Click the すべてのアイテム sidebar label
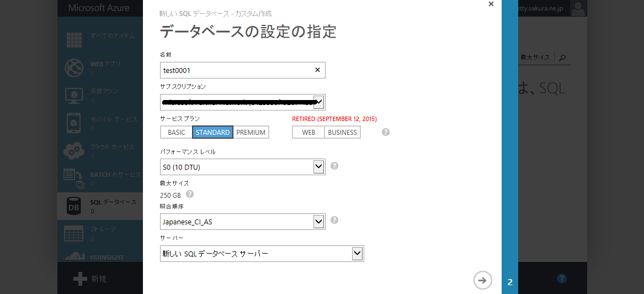Screen dimensions: 644x294 (x=113, y=36)
